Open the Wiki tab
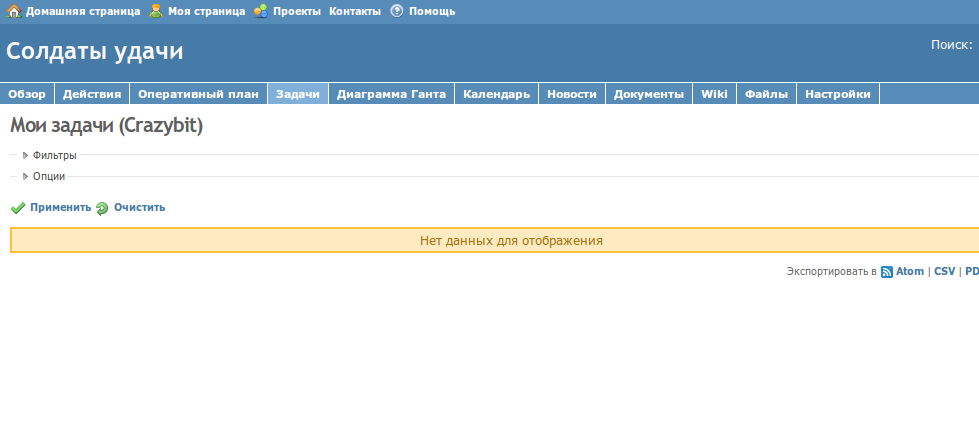This screenshot has height=425, width=979. click(x=714, y=94)
